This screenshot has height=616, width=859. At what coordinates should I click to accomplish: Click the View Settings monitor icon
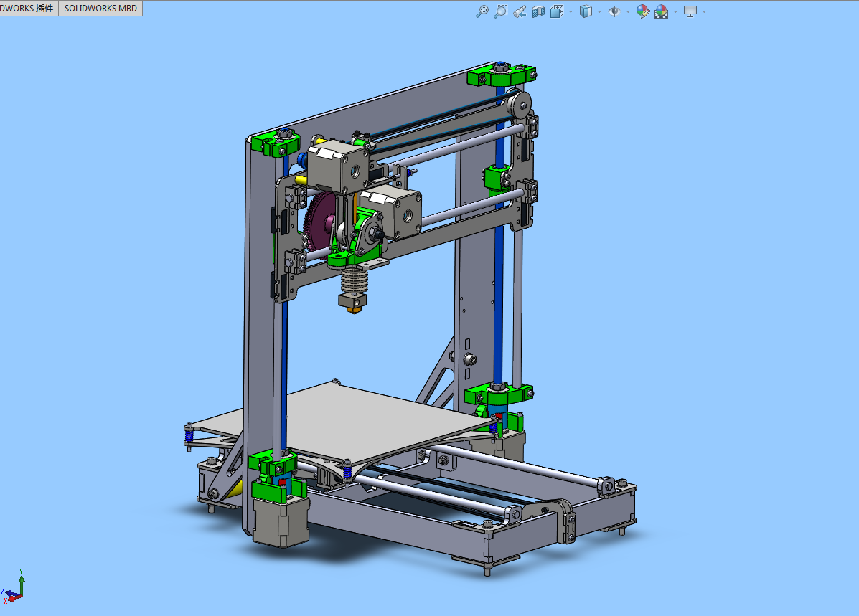(x=690, y=11)
